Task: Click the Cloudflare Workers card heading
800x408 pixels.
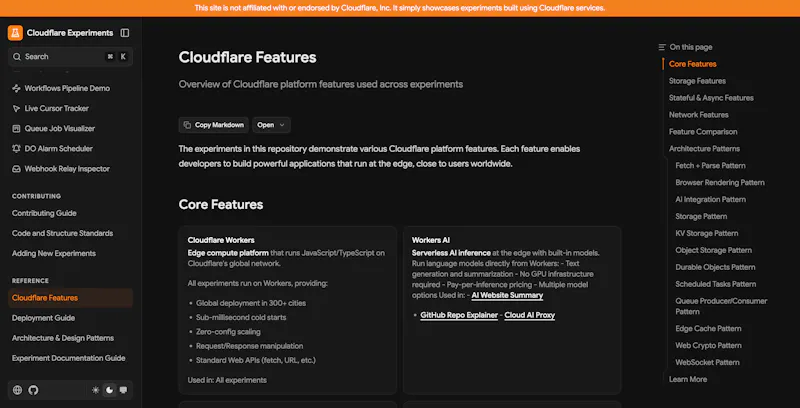Action: pos(221,240)
